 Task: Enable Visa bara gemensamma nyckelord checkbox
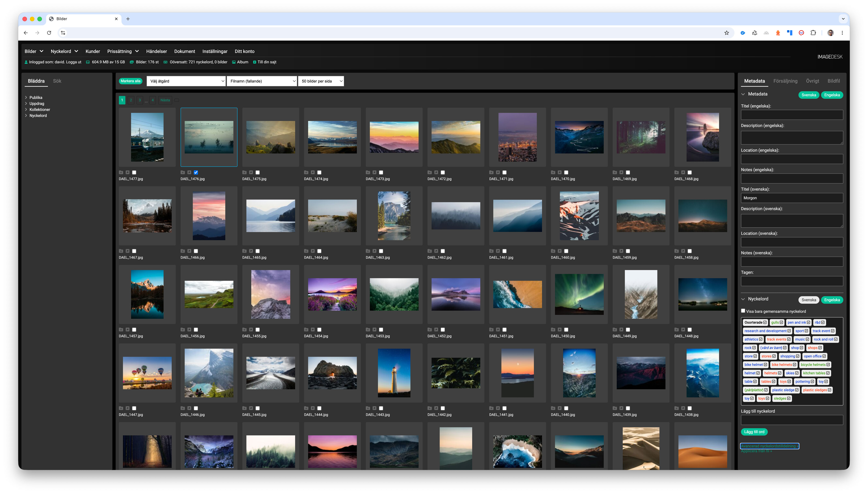pos(743,311)
